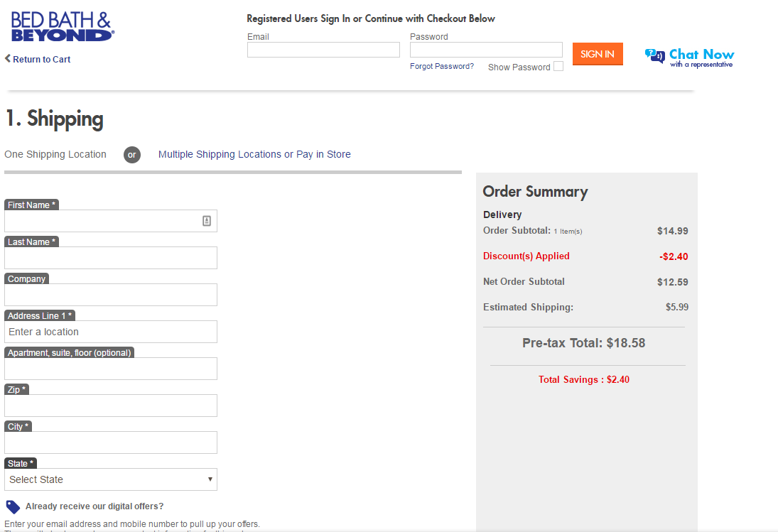
Task: Click the Address Line 1 location field
Action: pos(111,332)
